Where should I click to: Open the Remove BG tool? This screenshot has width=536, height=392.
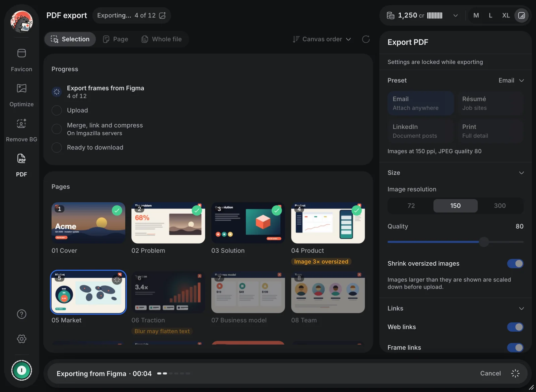21,130
